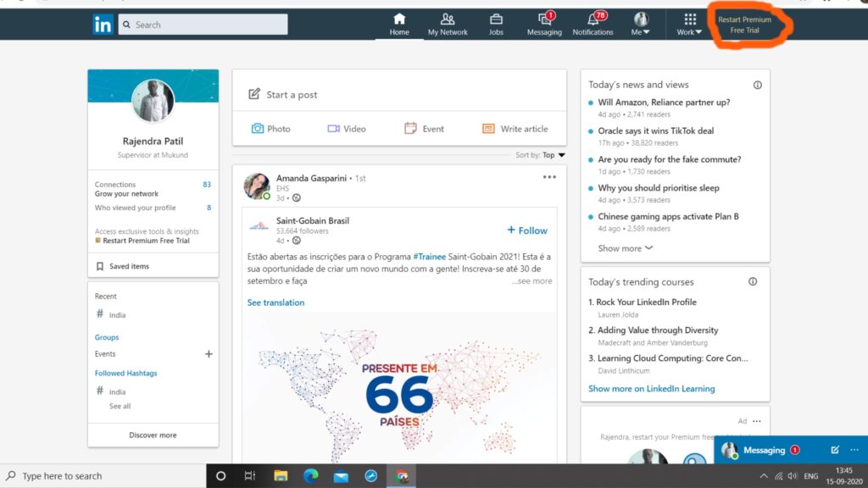Compose new message in Messaging overlay
The image size is (868, 488).
point(835,450)
